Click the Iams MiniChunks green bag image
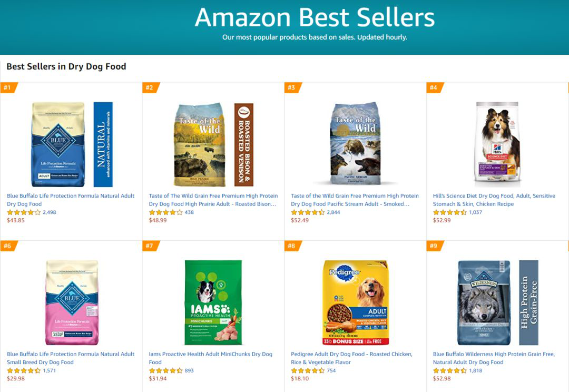This screenshot has width=569, height=392. pos(213,302)
